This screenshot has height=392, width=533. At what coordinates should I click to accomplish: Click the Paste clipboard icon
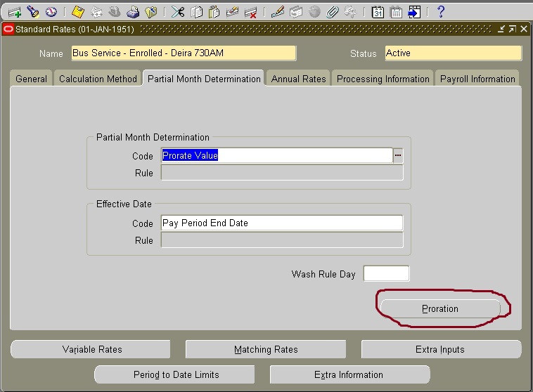(x=214, y=12)
